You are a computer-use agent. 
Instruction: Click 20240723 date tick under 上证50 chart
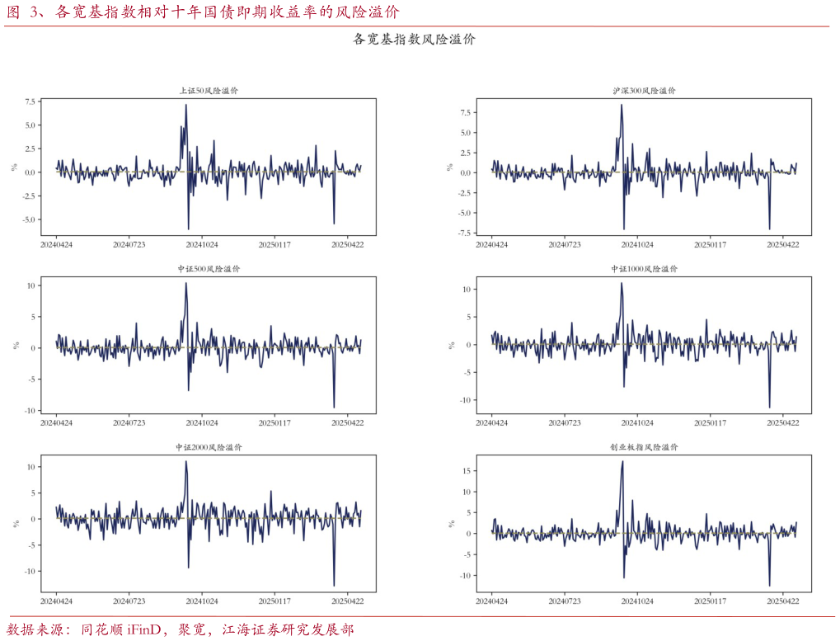(129, 244)
